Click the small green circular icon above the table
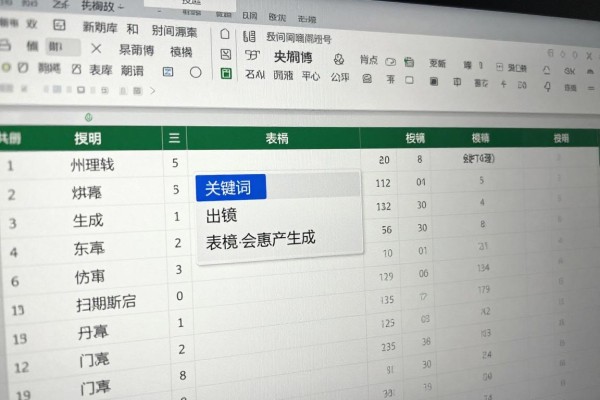The height and width of the screenshot is (400, 600). pos(88,118)
